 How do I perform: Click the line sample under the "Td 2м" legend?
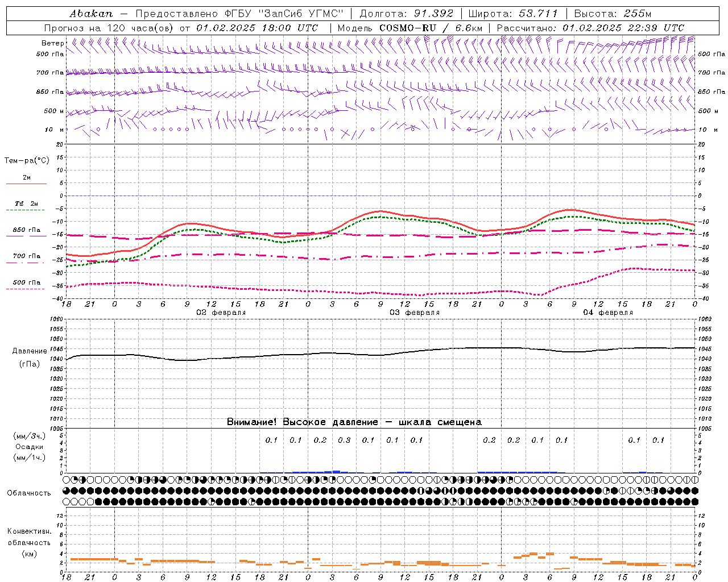point(26,210)
